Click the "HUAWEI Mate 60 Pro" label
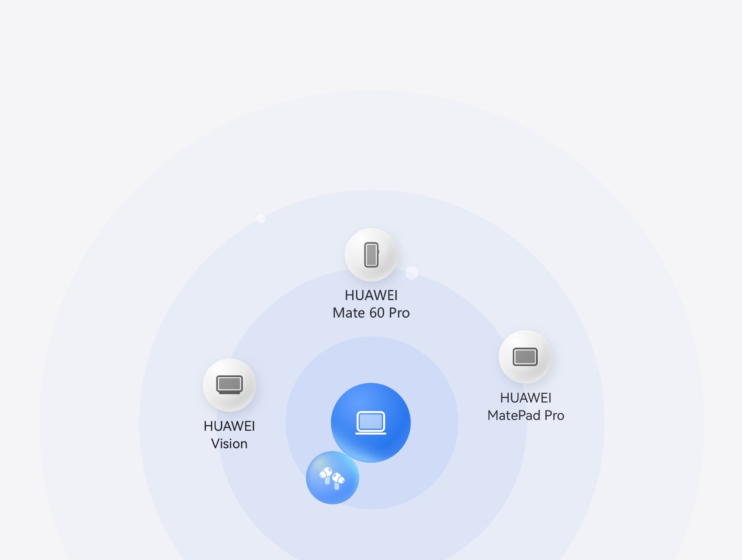Screen dimensions: 742x560 coord(371,304)
